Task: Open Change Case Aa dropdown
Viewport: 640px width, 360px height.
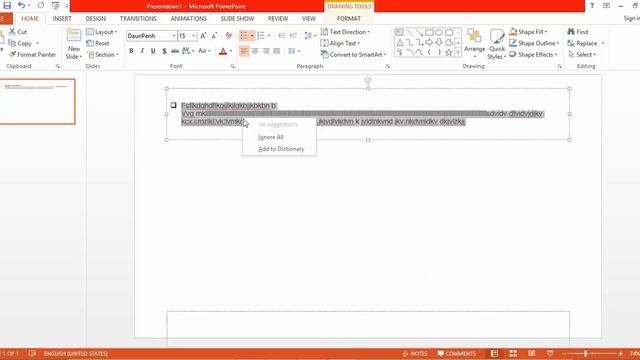Action: point(204,51)
